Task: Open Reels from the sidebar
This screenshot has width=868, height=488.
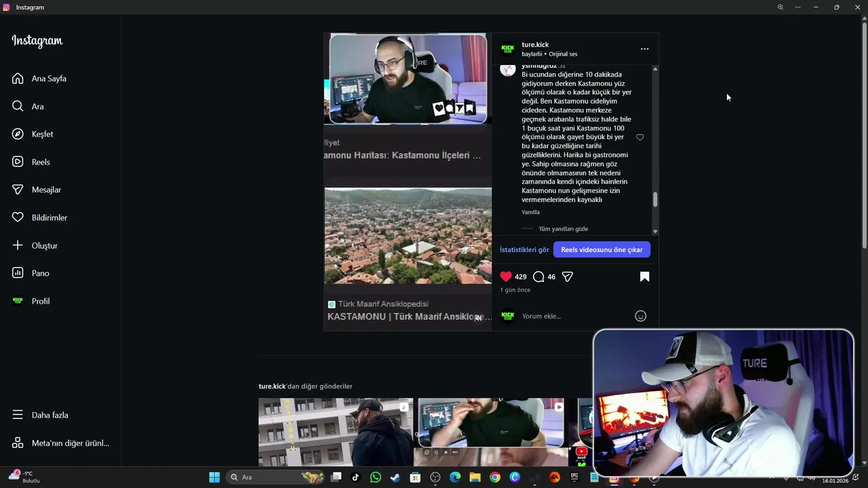Action: pyautogui.click(x=31, y=162)
